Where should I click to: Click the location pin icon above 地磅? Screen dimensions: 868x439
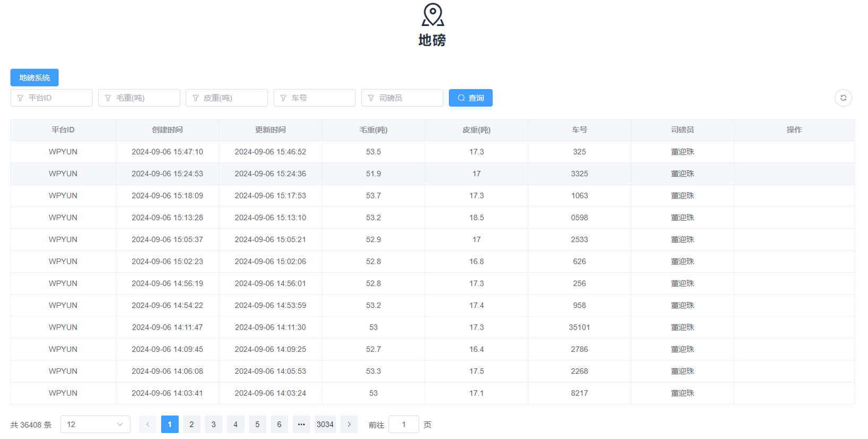pos(432,15)
